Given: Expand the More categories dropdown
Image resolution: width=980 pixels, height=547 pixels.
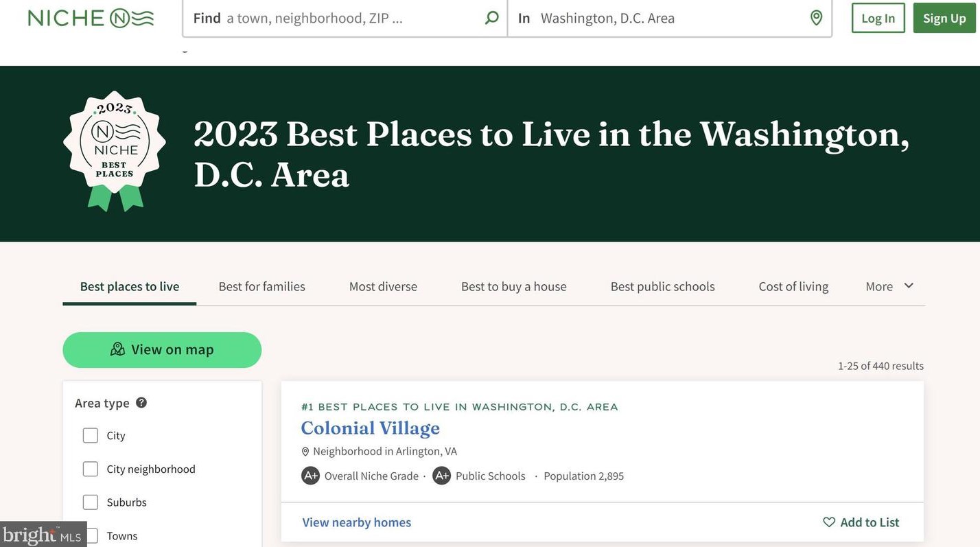Looking at the screenshot, I should pos(889,286).
